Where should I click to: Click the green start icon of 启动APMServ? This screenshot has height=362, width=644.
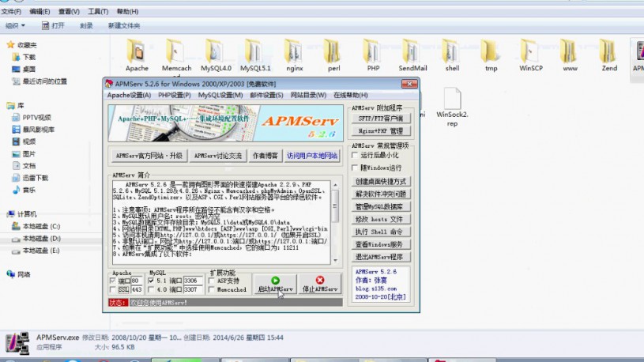pos(275,281)
